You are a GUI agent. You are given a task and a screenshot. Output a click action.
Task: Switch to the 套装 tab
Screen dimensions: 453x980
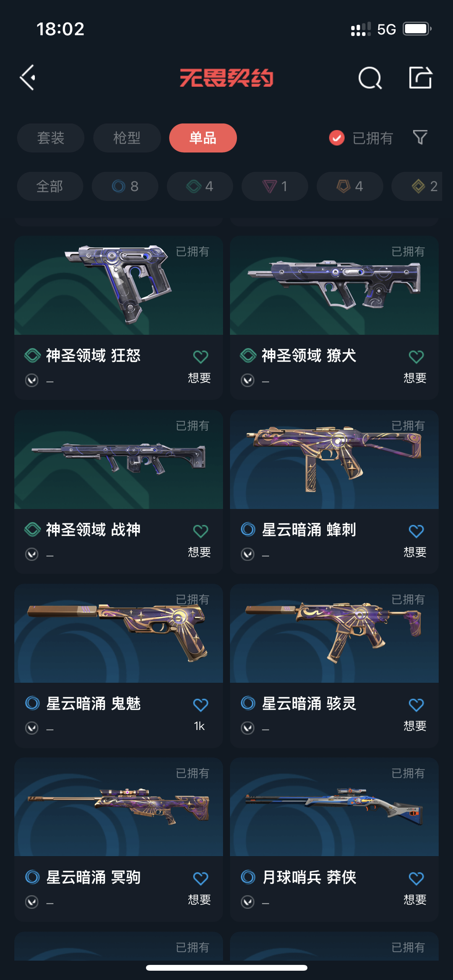coord(51,138)
